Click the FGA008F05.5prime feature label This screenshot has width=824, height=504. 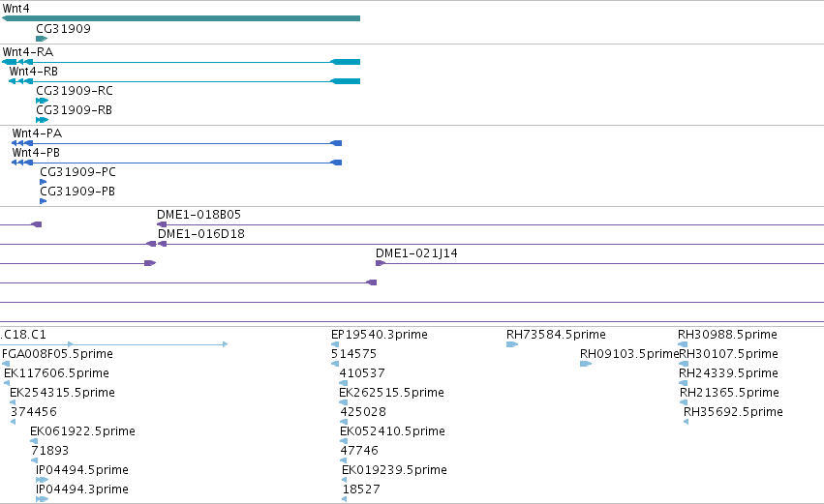[57, 354]
